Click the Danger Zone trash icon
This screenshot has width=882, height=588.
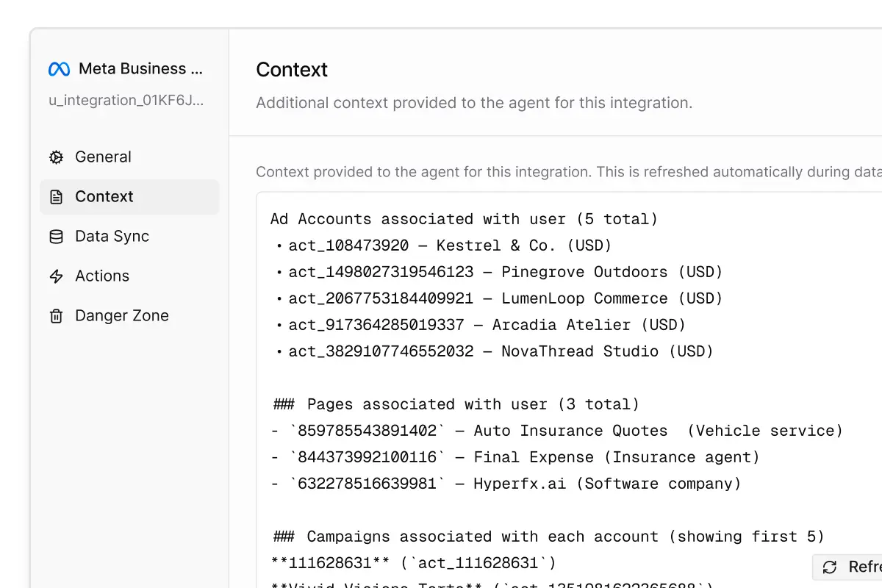pos(56,315)
